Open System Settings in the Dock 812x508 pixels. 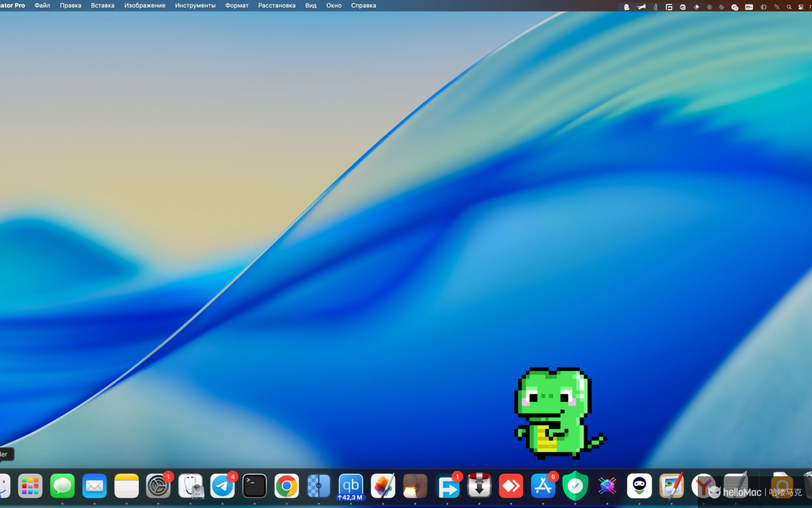159,486
